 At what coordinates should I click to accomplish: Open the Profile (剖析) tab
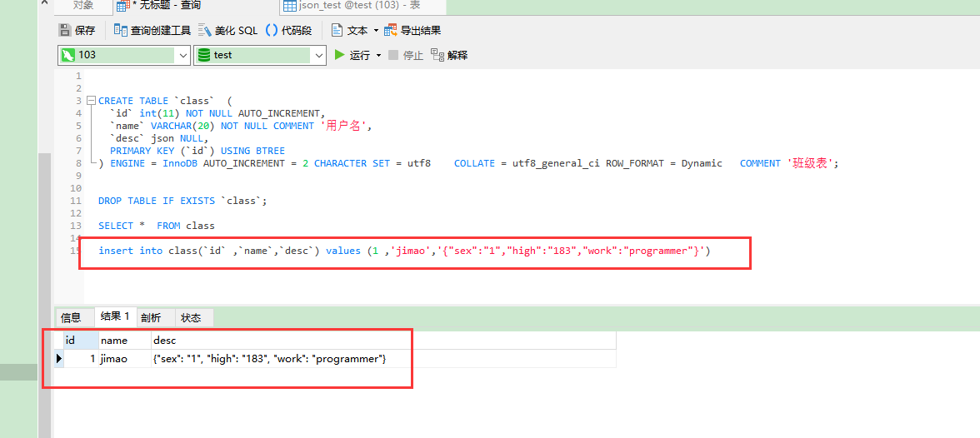(151, 317)
